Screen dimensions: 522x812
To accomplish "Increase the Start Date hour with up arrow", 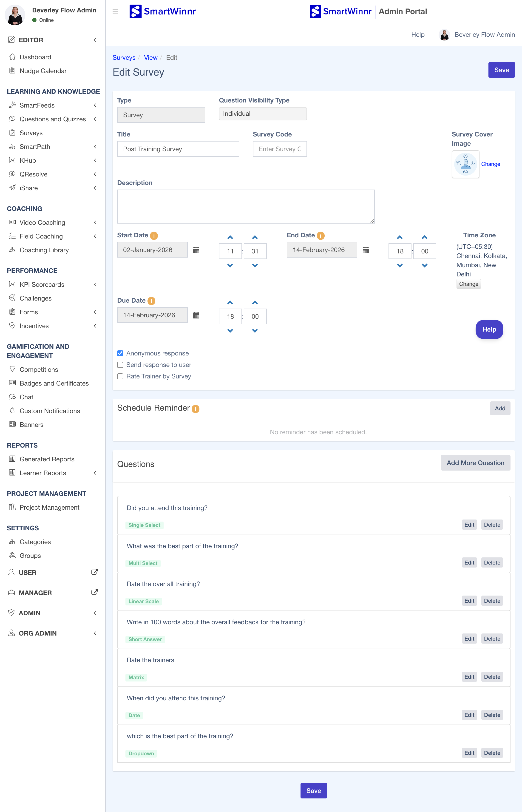I will tap(230, 237).
